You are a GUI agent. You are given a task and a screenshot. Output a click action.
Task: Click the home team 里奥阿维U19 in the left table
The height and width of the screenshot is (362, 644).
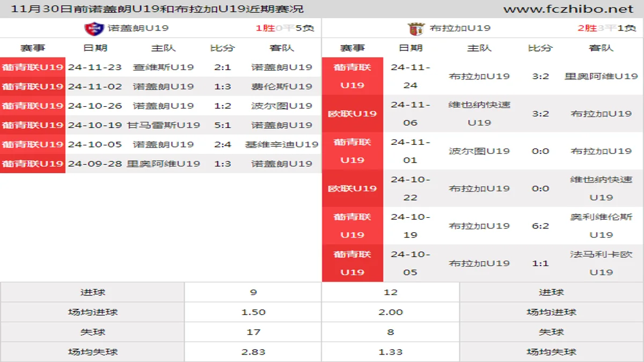click(163, 164)
